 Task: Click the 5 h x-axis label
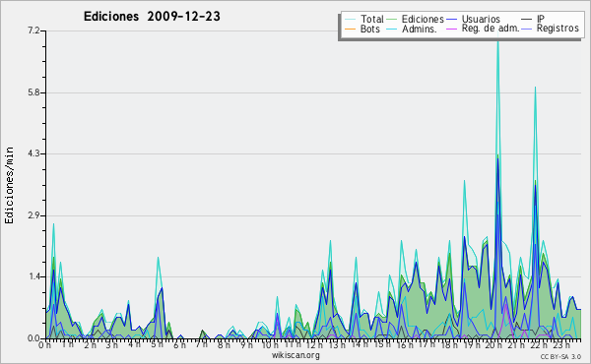pos(158,344)
